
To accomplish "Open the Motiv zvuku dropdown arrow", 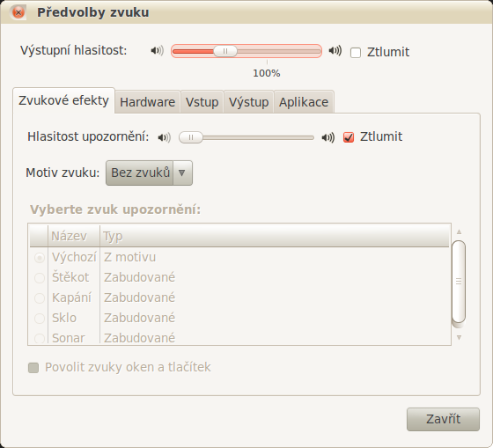I will coord(181,173).
